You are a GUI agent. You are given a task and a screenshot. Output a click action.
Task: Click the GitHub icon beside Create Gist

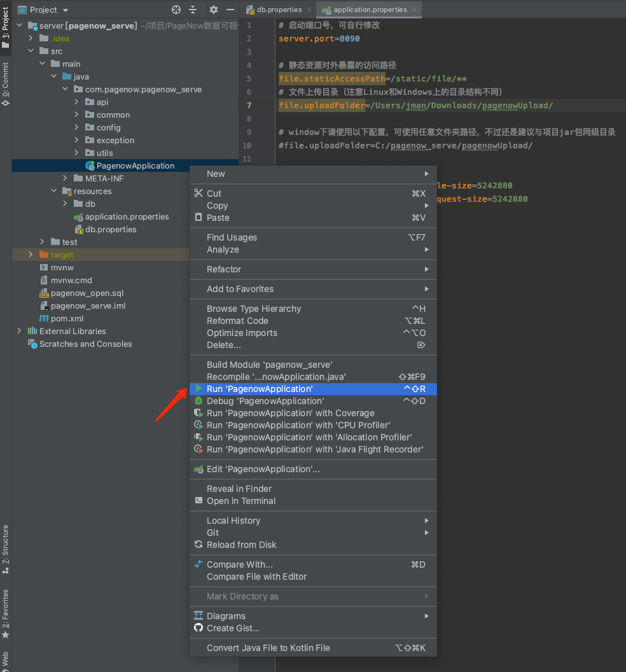coord(198,628)
